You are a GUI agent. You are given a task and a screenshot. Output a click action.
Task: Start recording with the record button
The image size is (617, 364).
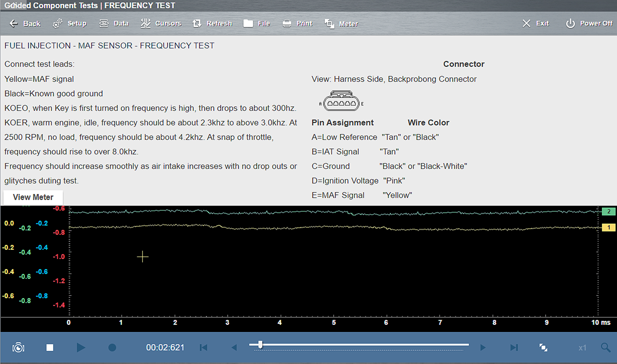coord(112,348)
